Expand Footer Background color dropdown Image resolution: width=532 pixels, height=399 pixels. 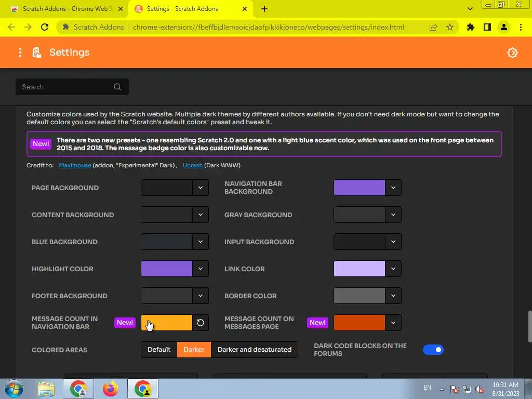click(201, 296)
